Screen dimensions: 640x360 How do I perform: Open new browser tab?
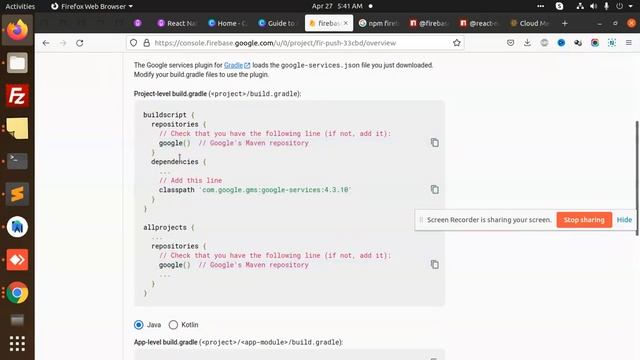564,24
